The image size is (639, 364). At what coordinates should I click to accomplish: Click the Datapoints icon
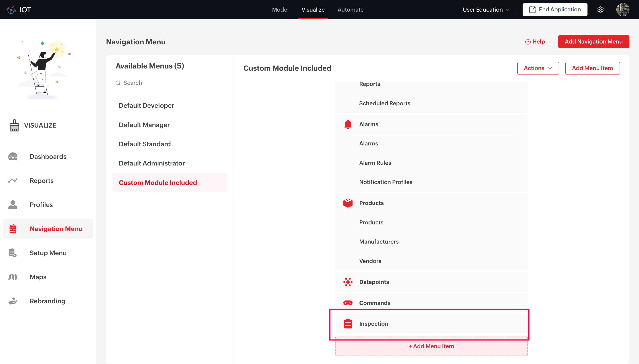[x=348, y=282]
